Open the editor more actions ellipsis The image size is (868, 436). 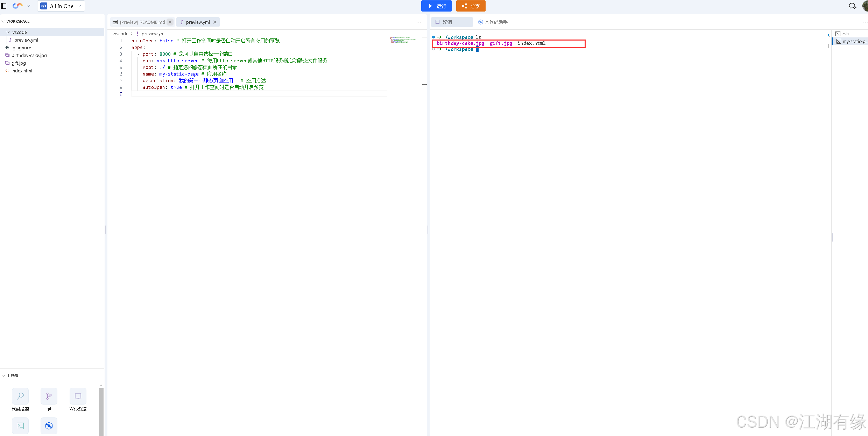[x=418, y=22]
